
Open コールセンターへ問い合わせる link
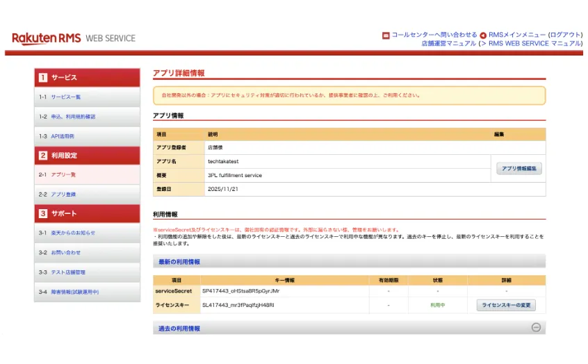pyautogui.click(x=434, y=35)
